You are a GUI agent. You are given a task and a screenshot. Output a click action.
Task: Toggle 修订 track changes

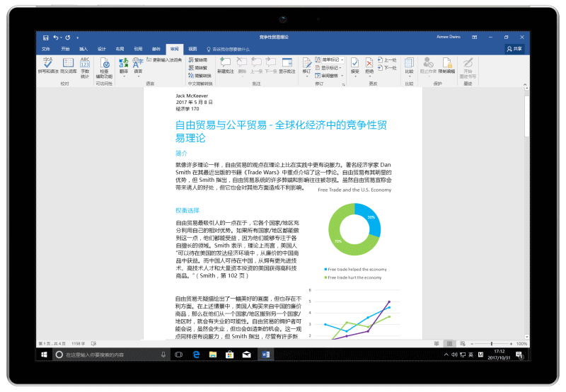click(306, 66)
